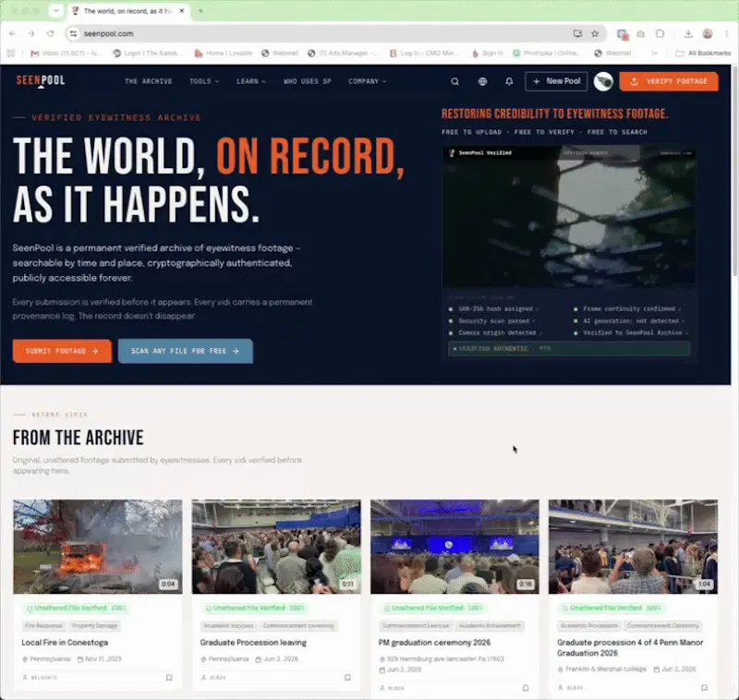739x700 pixels.
Task: Click the New Pool button
Action: [x=556, y=81]
